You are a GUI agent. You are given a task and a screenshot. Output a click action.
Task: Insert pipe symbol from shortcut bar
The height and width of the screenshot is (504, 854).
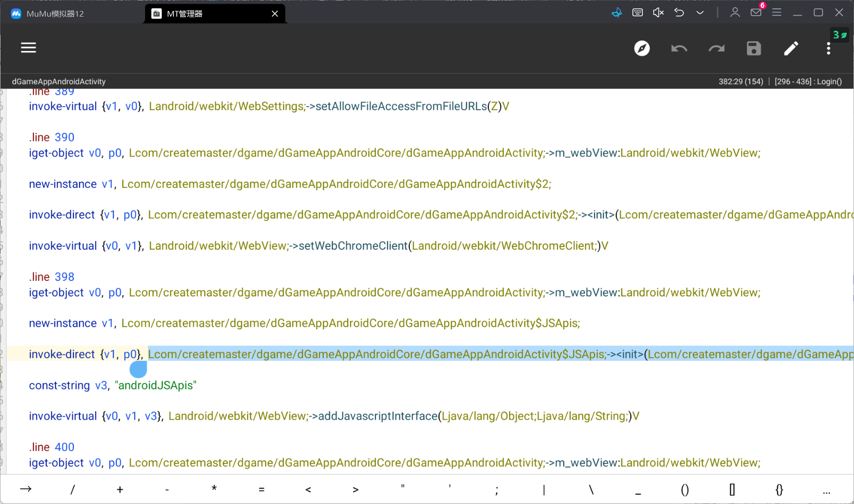coord(544,489)
